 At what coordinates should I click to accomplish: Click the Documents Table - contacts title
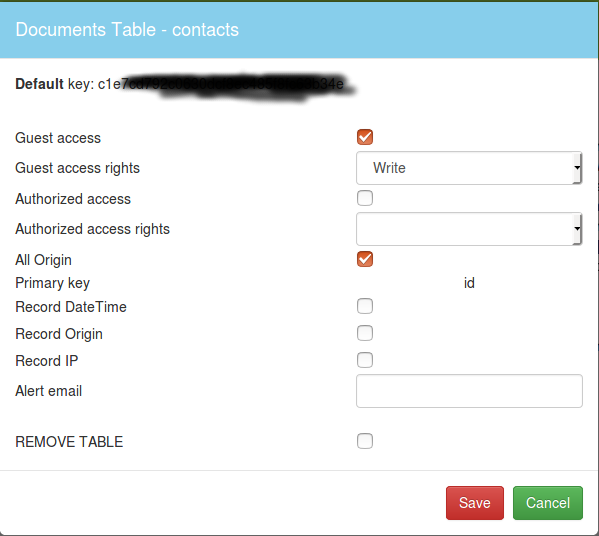pyautogui.click(x=127, y=30)
